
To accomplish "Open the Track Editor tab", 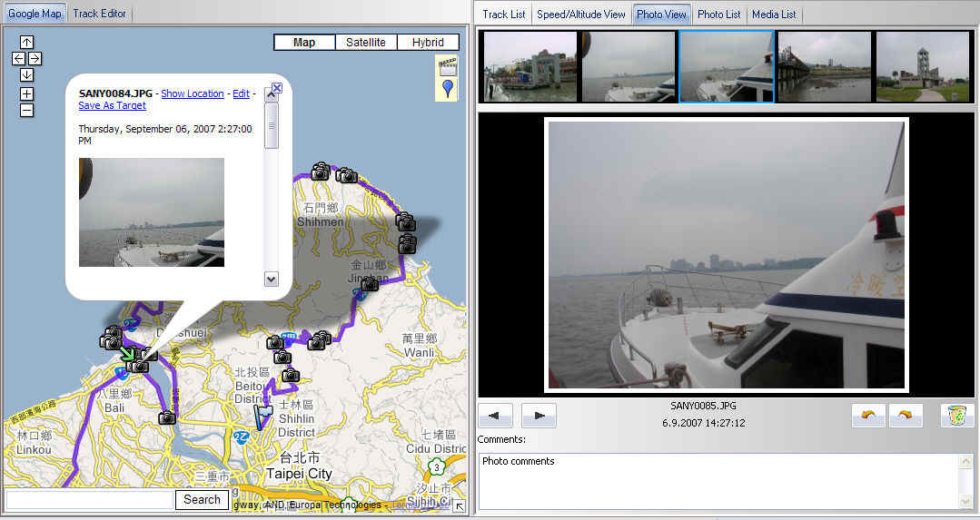I will click(x=99, y=13).
